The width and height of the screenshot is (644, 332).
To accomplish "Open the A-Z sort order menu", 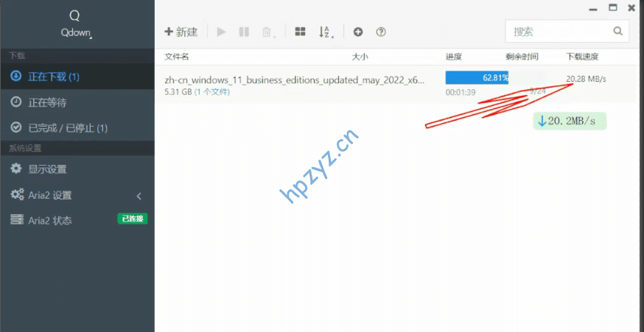I will [x=326, y=32].
